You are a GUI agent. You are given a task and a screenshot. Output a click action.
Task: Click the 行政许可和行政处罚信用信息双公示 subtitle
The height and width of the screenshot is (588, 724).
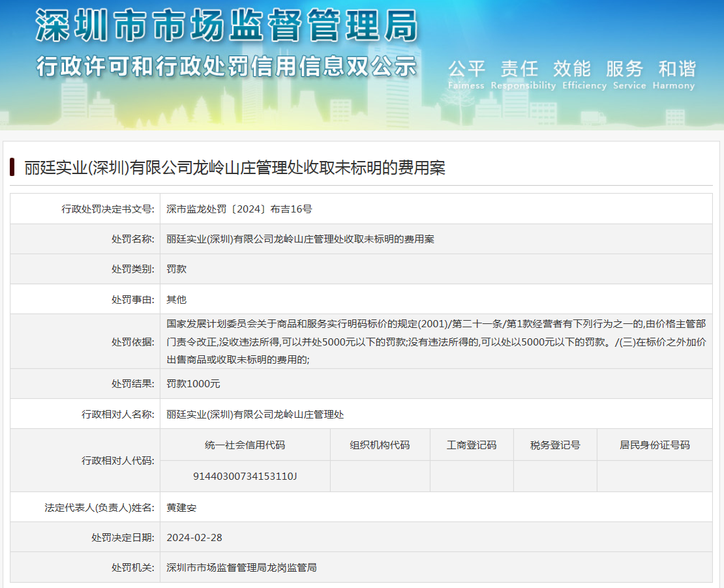point(227,66)
